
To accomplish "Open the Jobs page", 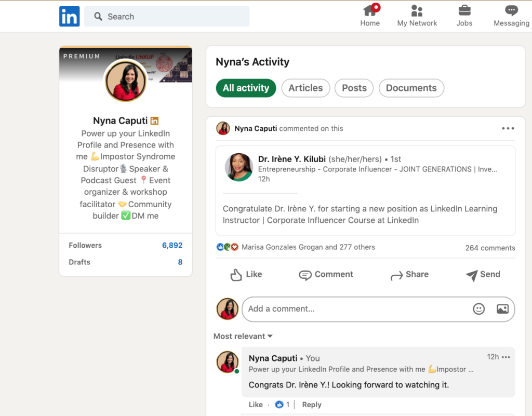I will [x=464, y=16].
